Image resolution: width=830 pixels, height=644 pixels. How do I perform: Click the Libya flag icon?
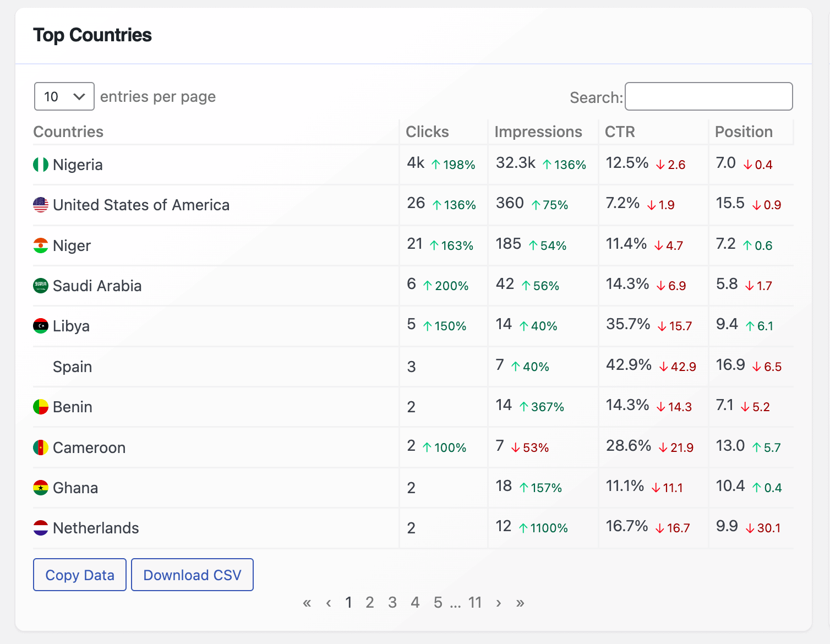pyautogui.click(x=41, y=326)
